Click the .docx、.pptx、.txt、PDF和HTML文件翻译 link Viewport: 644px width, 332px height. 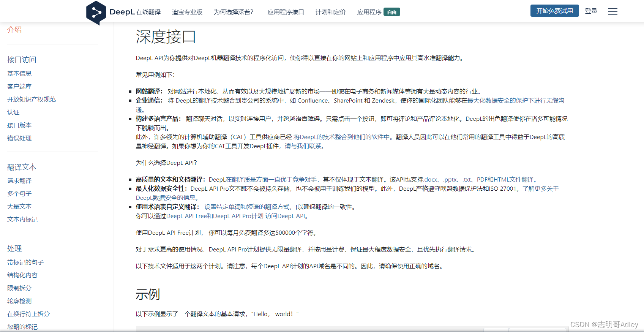click(479, 180)
